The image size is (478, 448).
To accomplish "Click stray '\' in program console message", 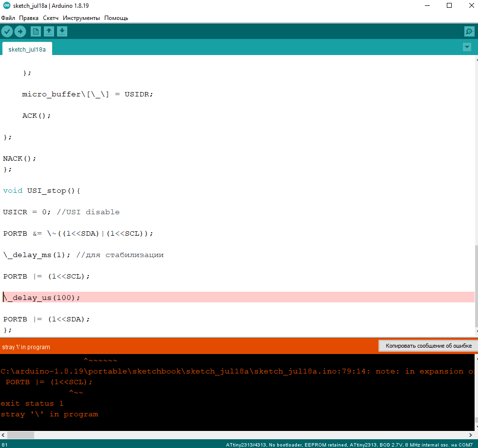I will 49,414.
